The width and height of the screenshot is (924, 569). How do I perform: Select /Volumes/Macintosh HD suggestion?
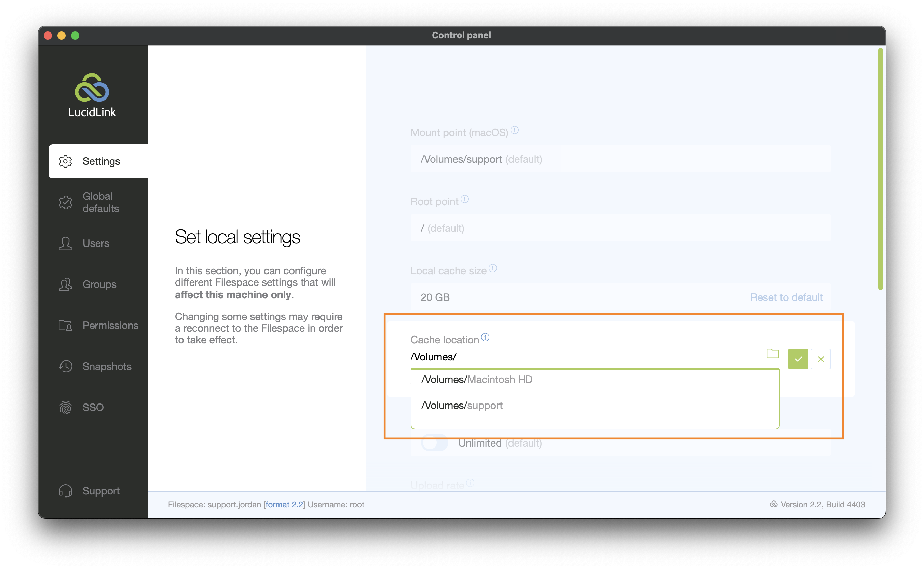tap(595, 380)
